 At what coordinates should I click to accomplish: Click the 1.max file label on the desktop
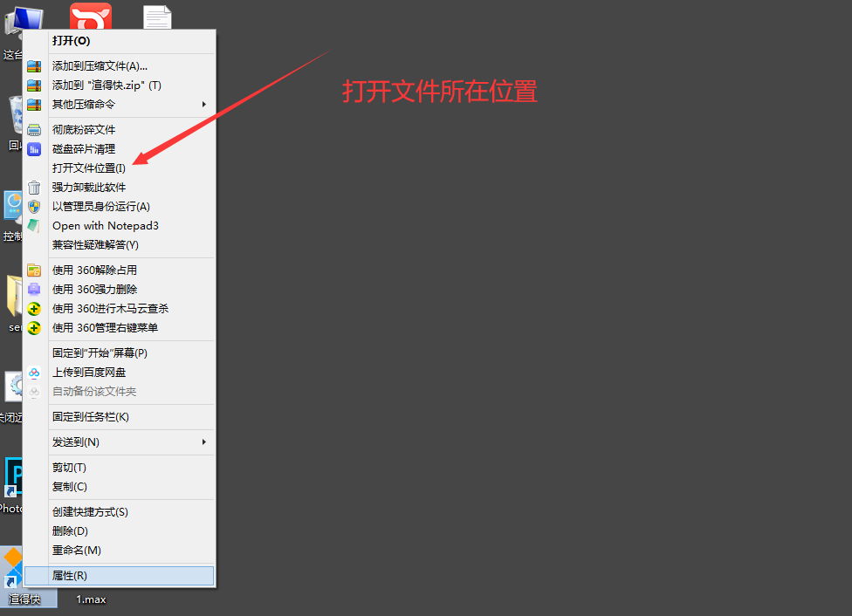pos(91,599)
